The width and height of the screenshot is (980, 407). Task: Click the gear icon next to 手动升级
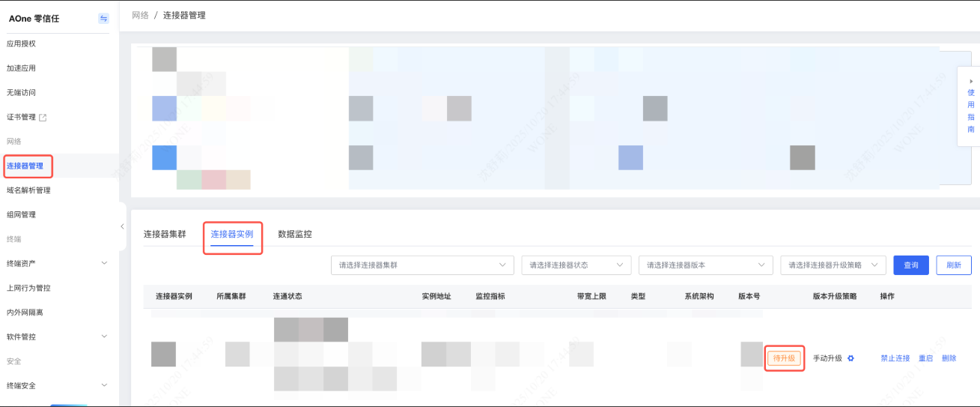tap(850, 358)
